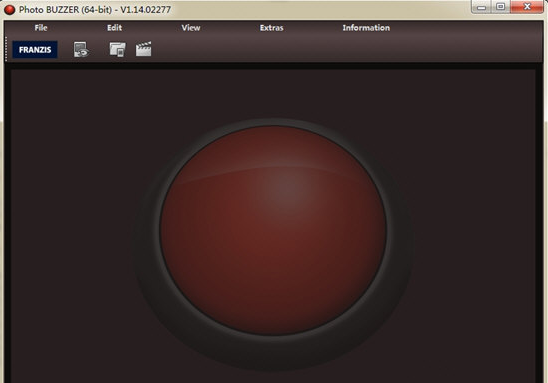Click the red Photo BUZZER title icon
Viewport: 548px width, 383px height.
pyautogui.click(x=9, y=10)
